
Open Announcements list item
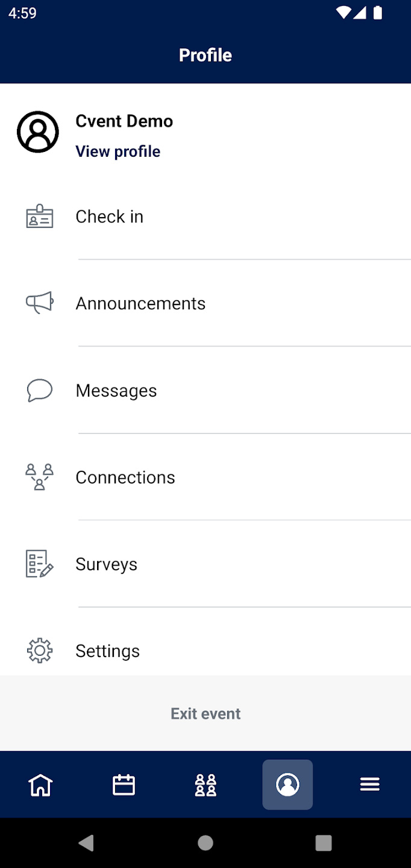tap(140, 303)
